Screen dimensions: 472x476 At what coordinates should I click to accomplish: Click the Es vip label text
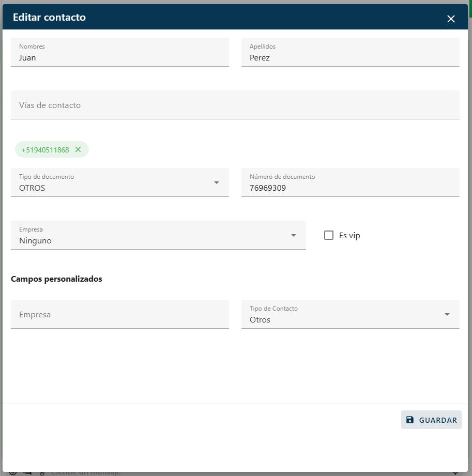[349, 236]
